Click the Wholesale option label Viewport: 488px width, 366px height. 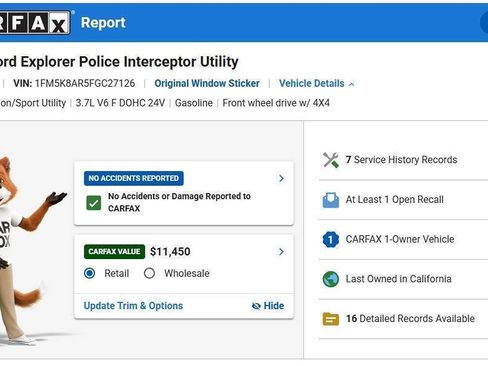(x=187, y=273)
